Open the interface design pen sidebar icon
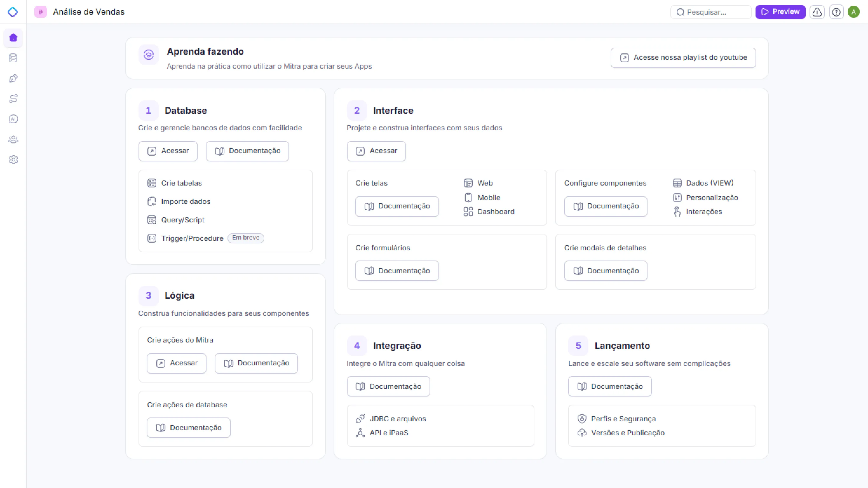The height and width of the screenshot is (488, 868). tap(13, 78)
